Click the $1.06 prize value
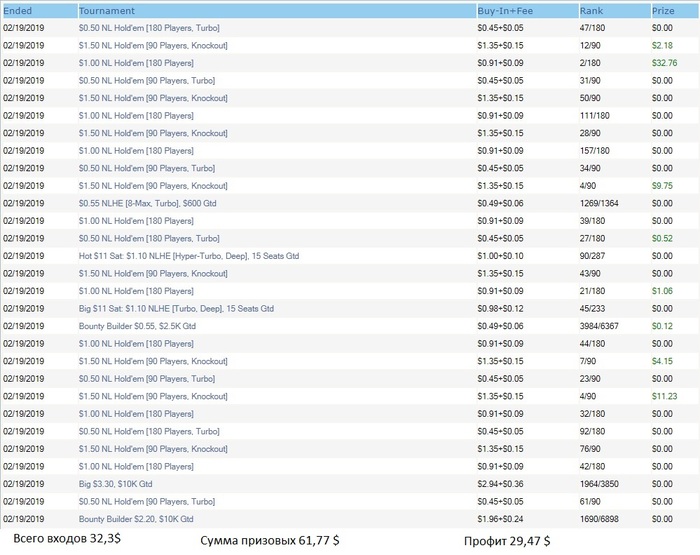 click(x=662, y=291)
